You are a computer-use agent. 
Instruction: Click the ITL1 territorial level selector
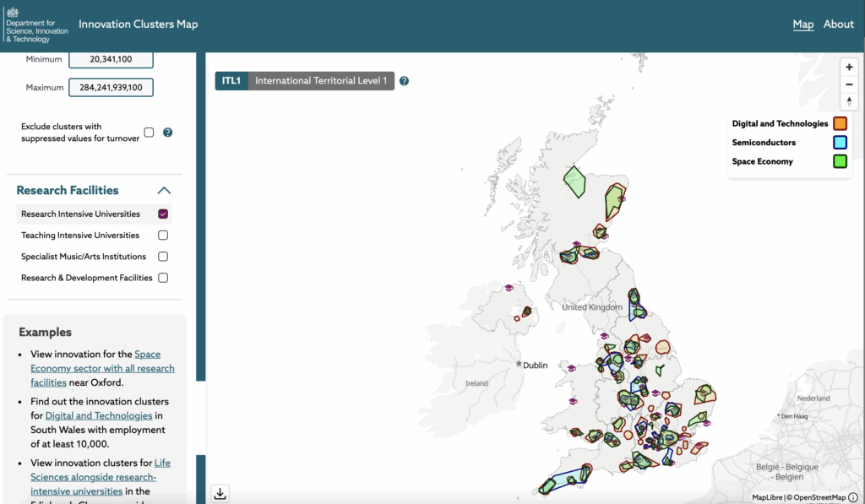coord(231,81)
